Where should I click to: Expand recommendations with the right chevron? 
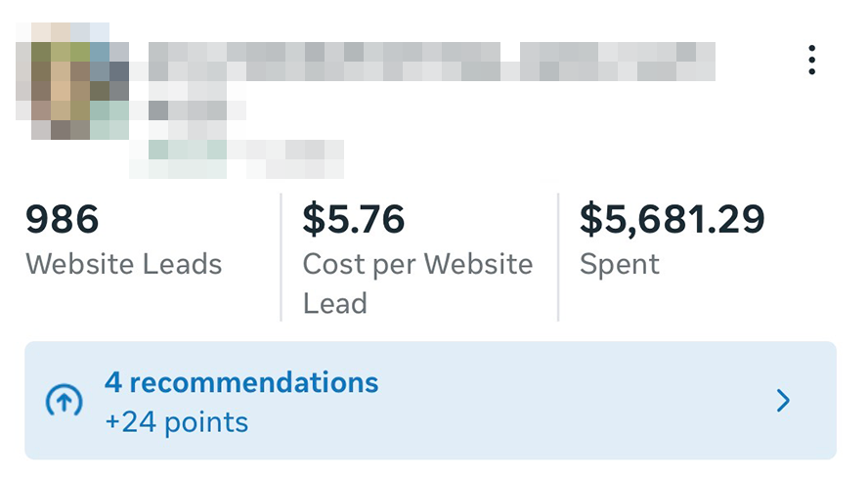782,401
